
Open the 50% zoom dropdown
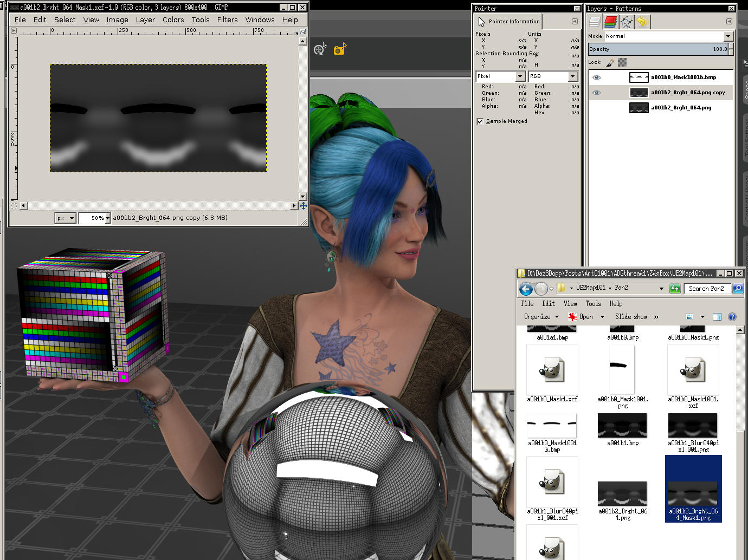coord(107,218)
